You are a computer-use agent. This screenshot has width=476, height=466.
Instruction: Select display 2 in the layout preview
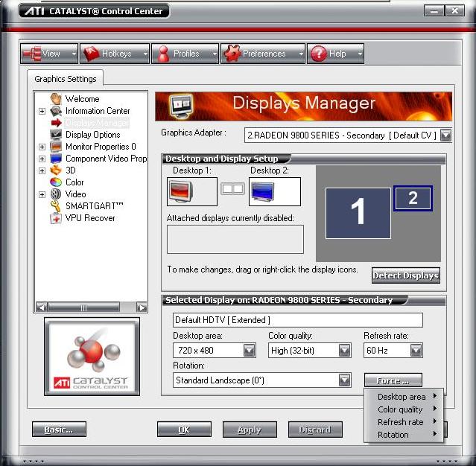[413, 198]
